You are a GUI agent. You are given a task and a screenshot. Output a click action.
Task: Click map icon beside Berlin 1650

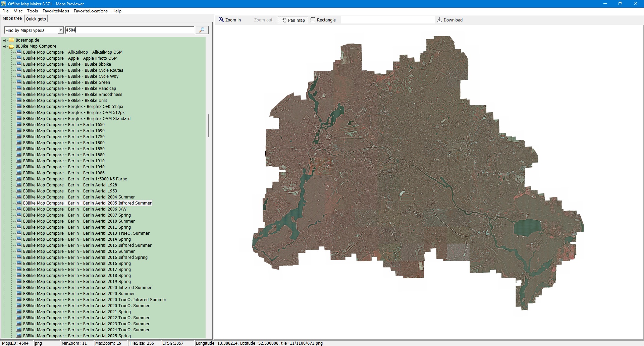[19, 125]
